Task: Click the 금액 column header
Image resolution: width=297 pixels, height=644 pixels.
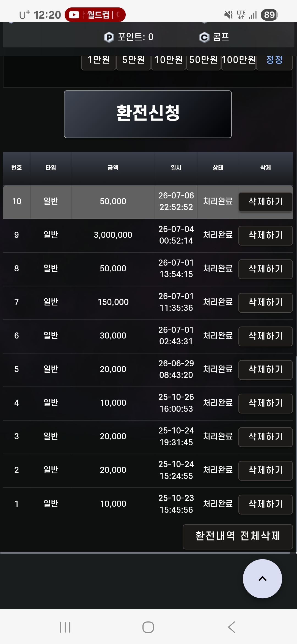Action: pyautogui.click(x=113, y=168)
